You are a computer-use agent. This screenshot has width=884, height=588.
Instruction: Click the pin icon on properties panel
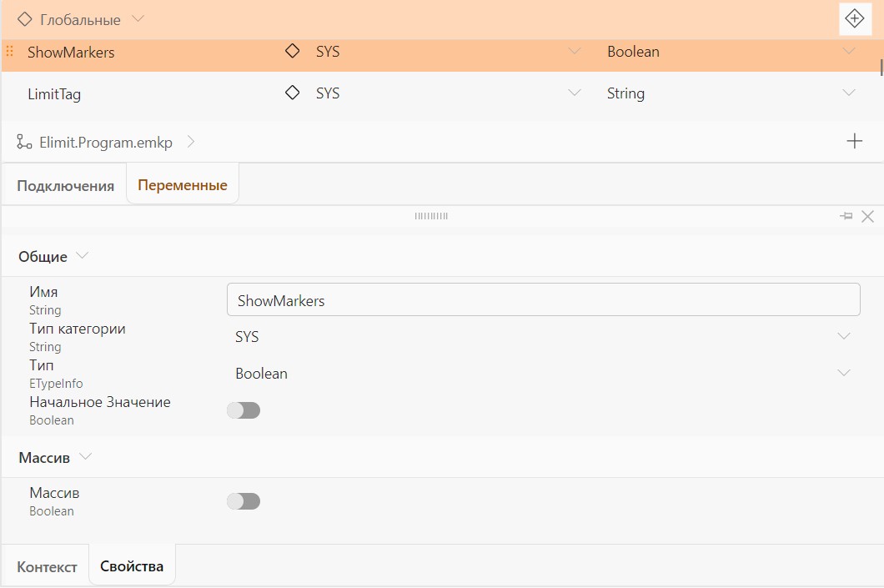(846, 216)
